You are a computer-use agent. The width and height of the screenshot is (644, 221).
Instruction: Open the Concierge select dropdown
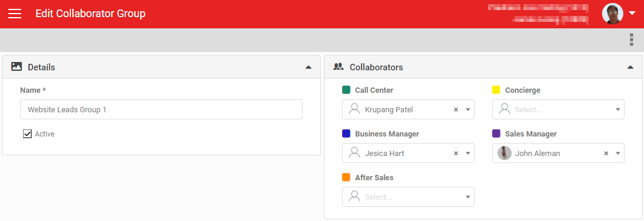coord(558,110)
